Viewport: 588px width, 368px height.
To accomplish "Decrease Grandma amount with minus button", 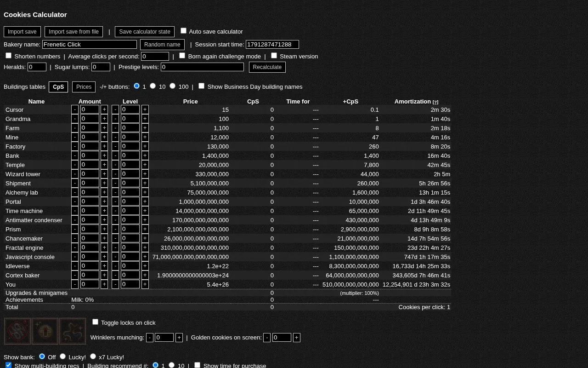I will point(75,119).
